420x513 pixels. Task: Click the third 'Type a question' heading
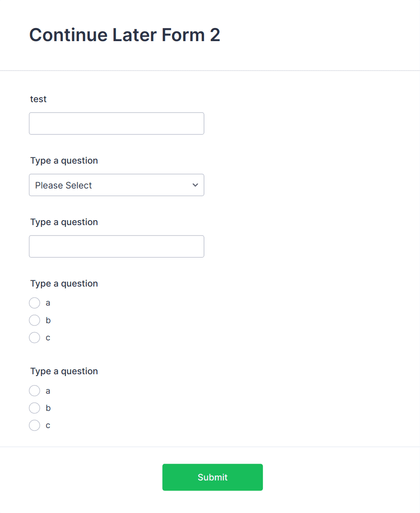pyautogui.click(x=64, y=283)
